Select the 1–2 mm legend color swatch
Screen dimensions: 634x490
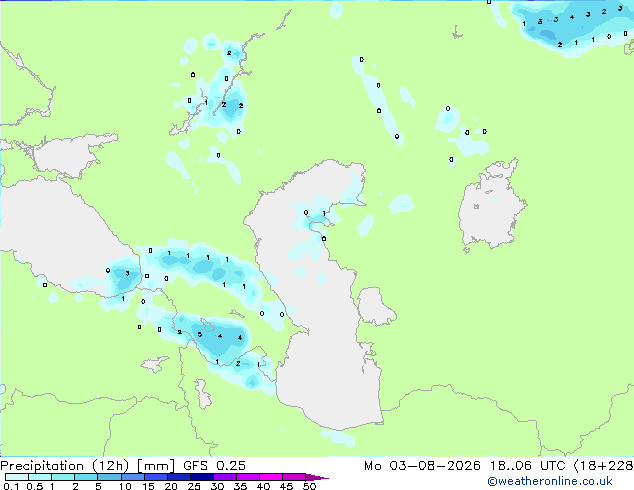pos(63,477)
